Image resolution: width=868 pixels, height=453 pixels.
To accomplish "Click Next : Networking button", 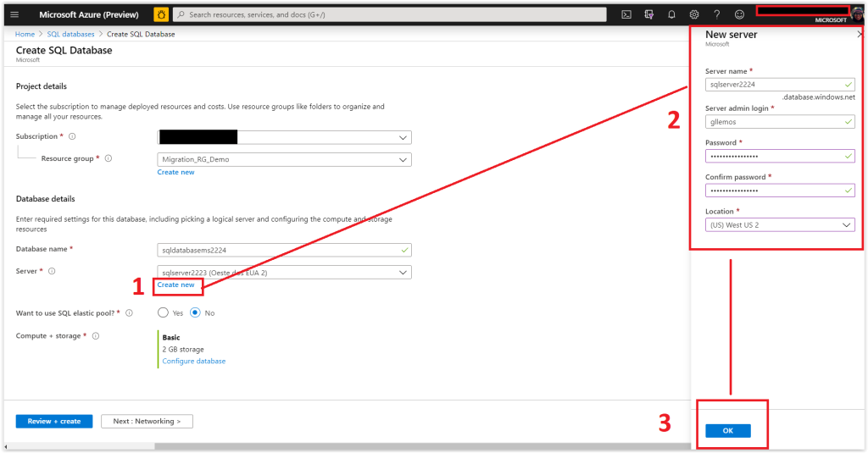I will (x=147, y=422).
